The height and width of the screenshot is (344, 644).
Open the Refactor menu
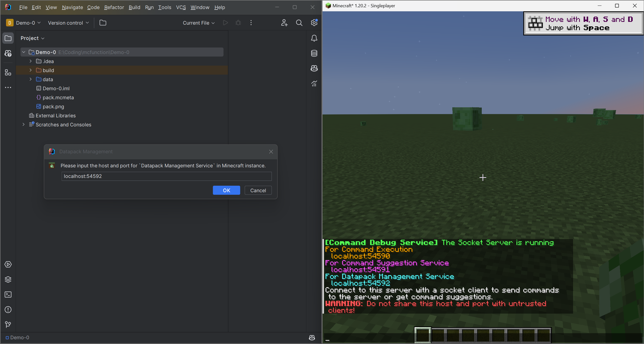[x=114, y=7]
